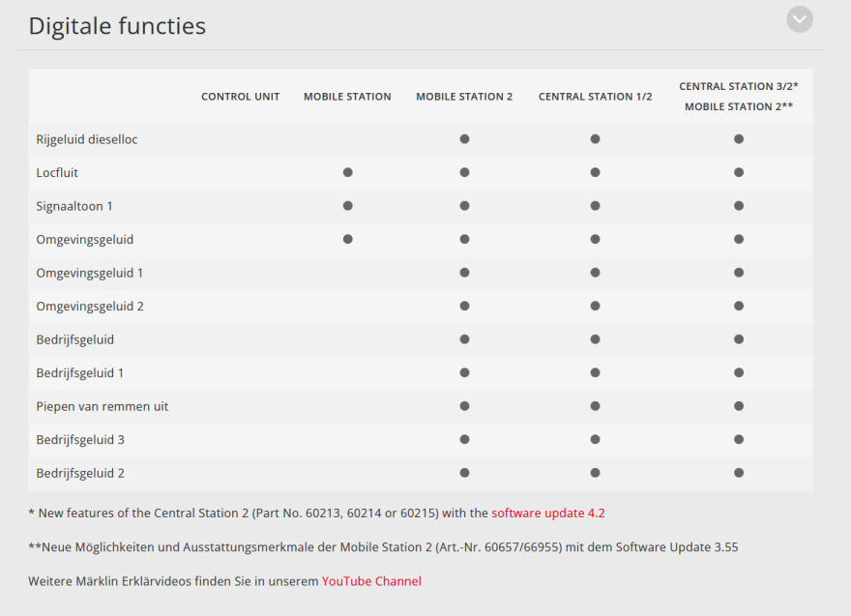Click Locfluit dot under Mobile Station

click(348, 172)
